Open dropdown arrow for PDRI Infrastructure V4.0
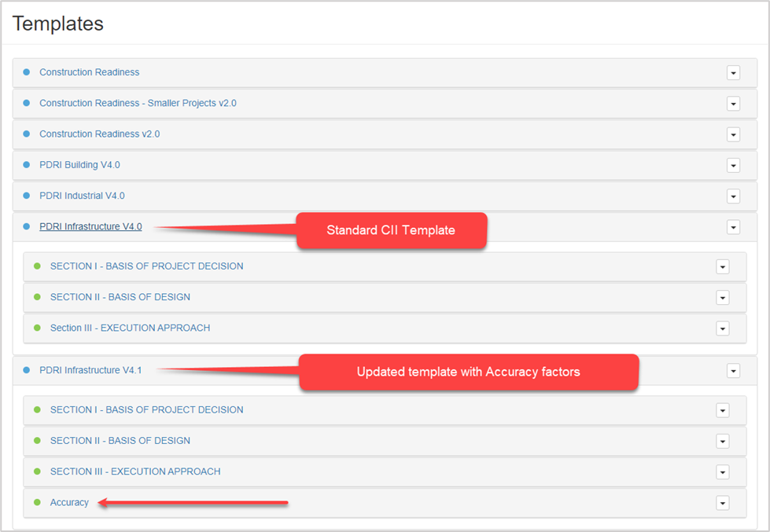This screenshot has width=770, height=532. pos(733,228)
